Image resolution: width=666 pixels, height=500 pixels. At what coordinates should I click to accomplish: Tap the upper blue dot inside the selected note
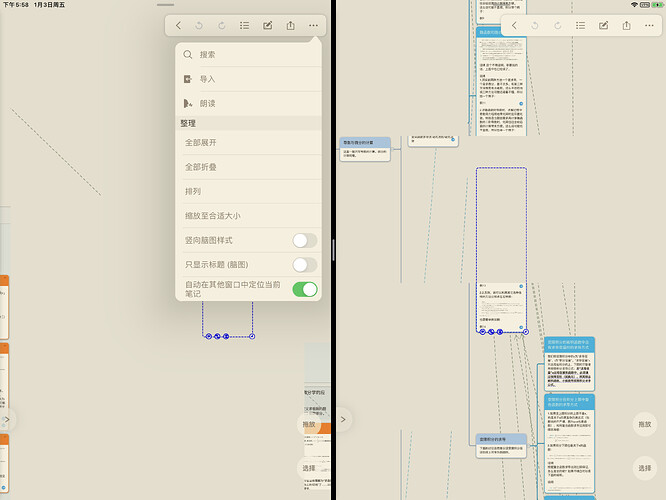[521, 286]
